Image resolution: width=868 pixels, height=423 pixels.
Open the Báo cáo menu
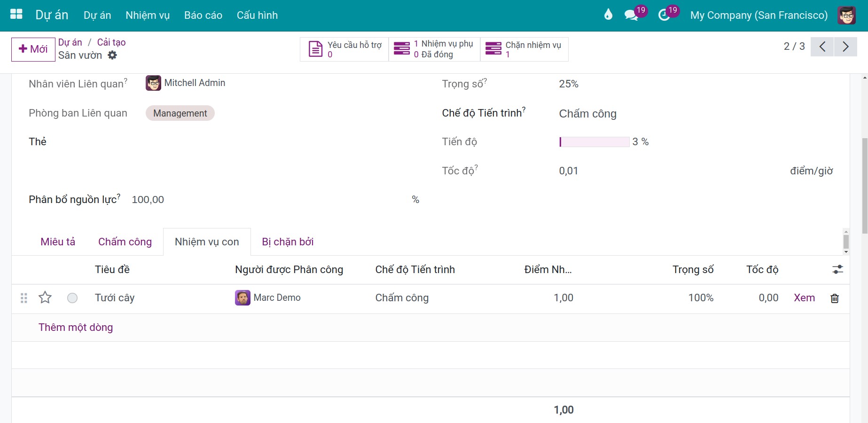(203, 15)
